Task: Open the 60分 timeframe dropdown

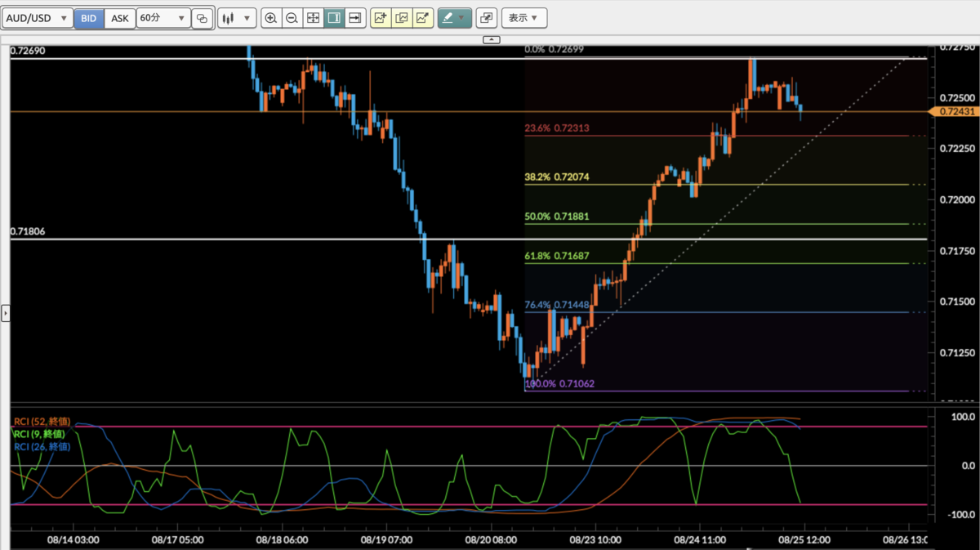Action: (x=163, y=18)
